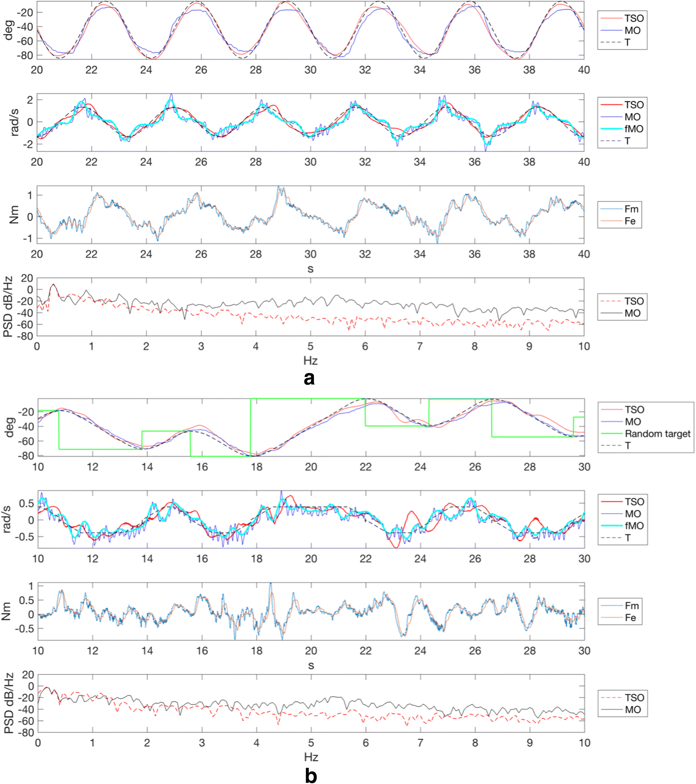
Task: Click the 'Random target' legend entry
Action: tap(647, 434)
